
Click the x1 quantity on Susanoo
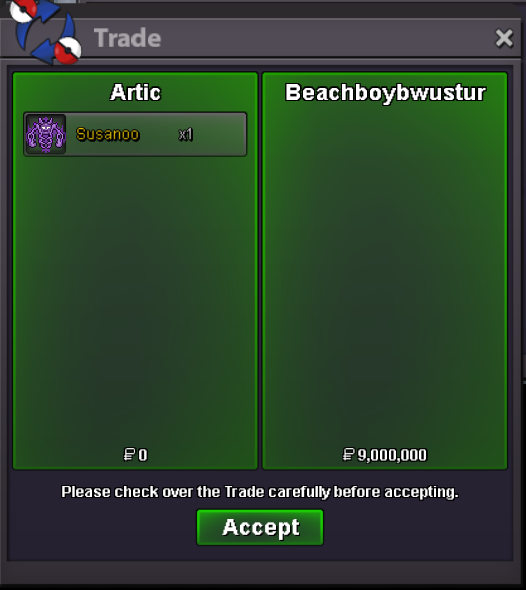[185, 134]
